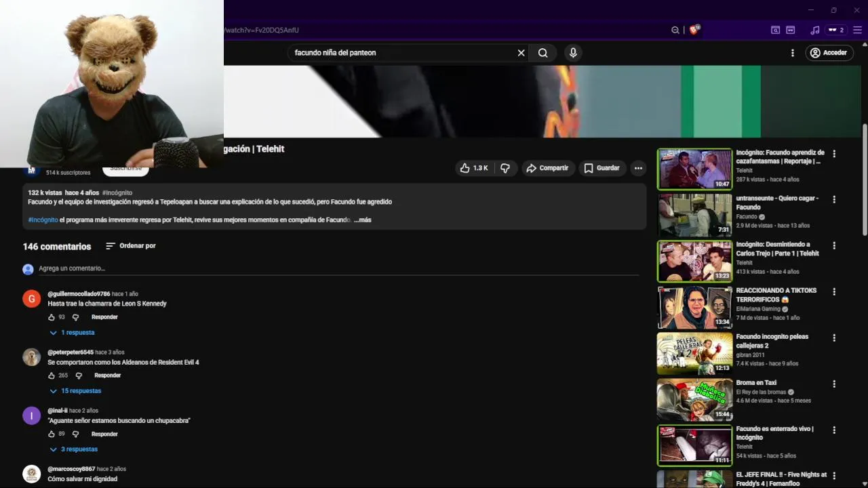Open options for 'Broma en Taxi' video
This screenshot has width=868, height=488.
(834, 384)
